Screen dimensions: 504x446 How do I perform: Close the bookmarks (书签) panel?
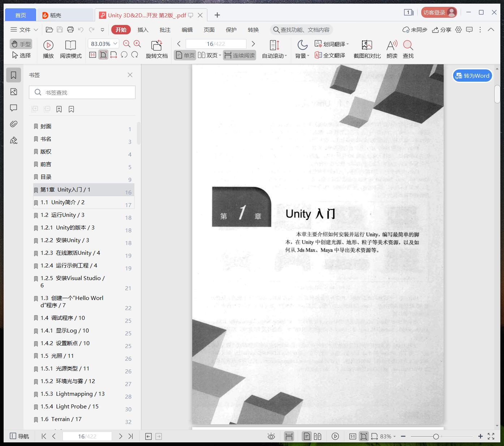(x=130, y=75)
